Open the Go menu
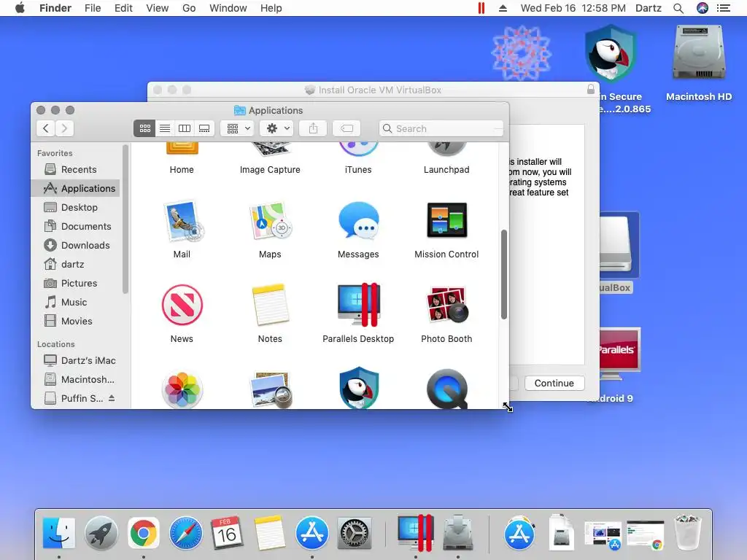Image resolution: width=747 pixels, height=560 pixels. (x=189, y=8)
